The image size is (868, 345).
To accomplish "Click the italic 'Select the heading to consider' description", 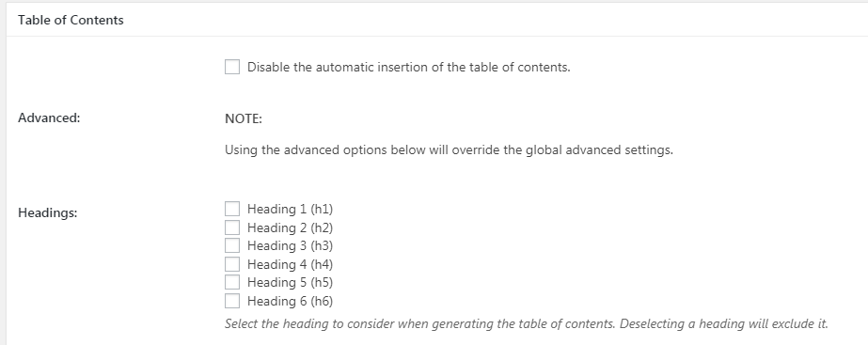I will click(x=527, y=324).
